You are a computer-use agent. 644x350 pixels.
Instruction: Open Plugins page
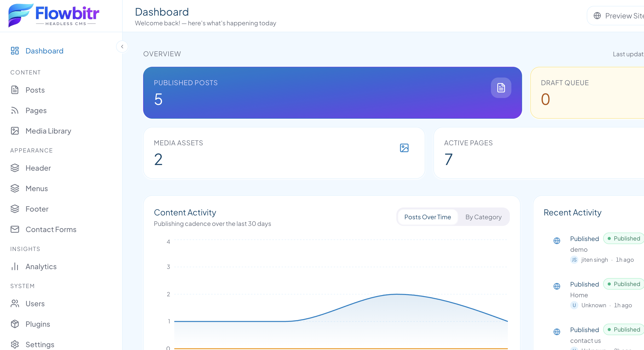(38, 324)
